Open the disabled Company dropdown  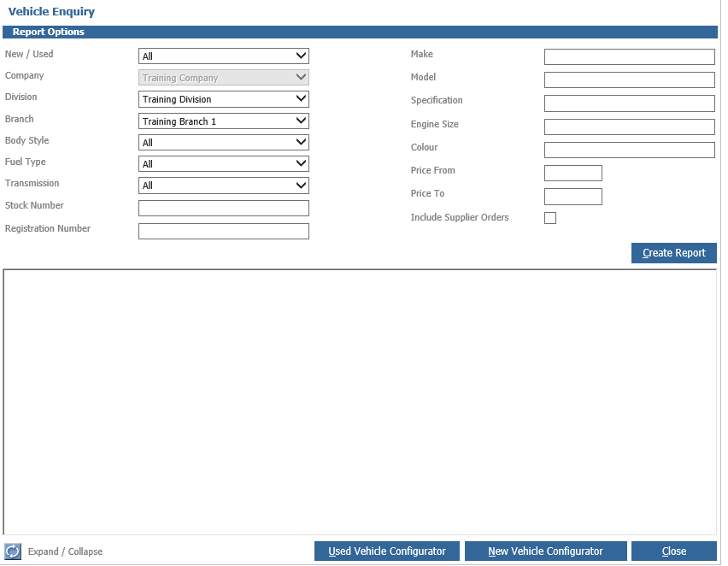(224, 78)
